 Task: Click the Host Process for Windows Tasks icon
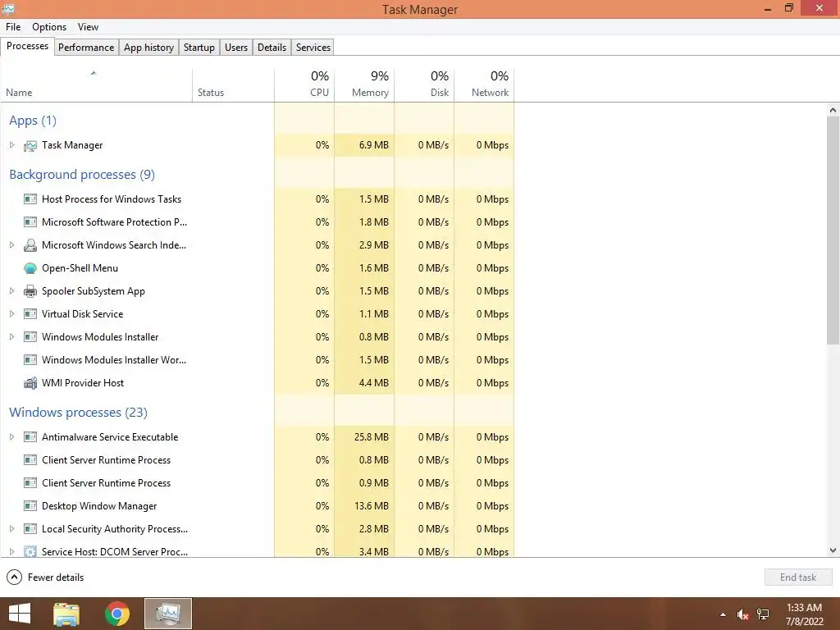30,199
